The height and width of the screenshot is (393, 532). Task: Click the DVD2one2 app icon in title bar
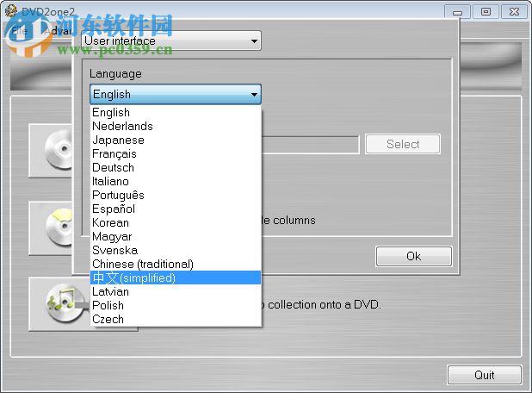10,11
